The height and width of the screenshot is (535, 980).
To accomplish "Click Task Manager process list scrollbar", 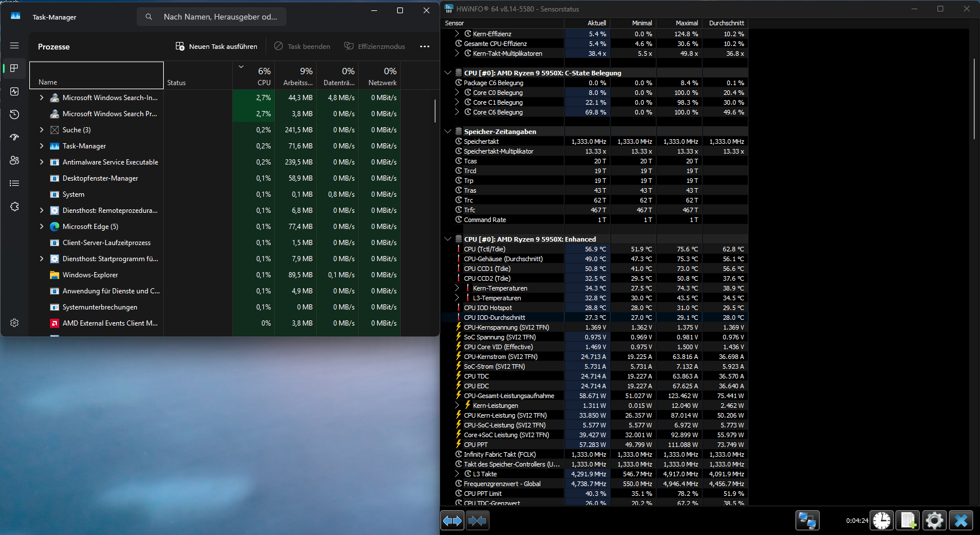I will point(435,110).
